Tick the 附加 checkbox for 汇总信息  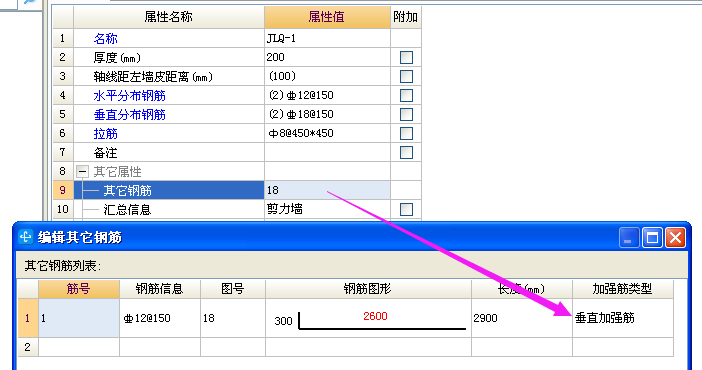406,209
